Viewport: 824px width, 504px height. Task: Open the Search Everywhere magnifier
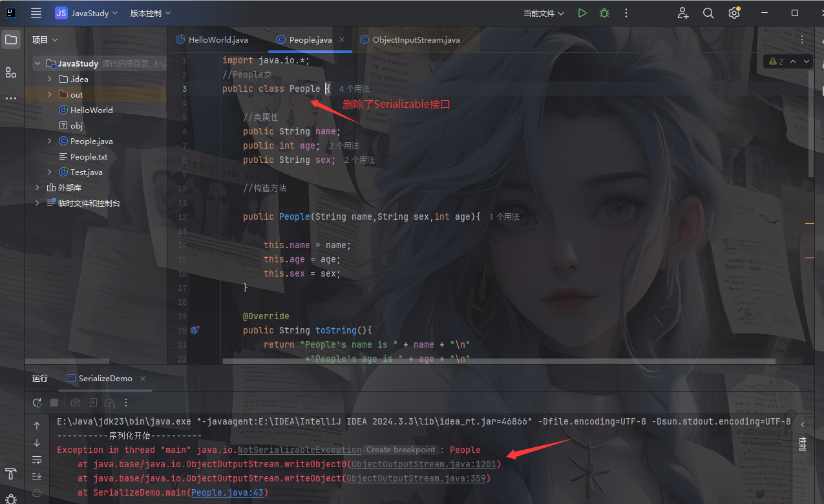[708, 13]
